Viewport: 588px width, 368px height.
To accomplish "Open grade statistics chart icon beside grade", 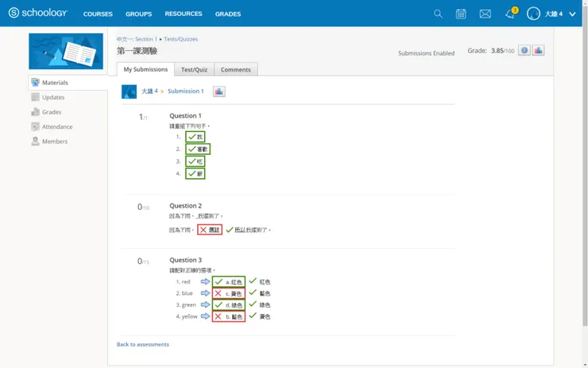I will [x=538, y=50].
